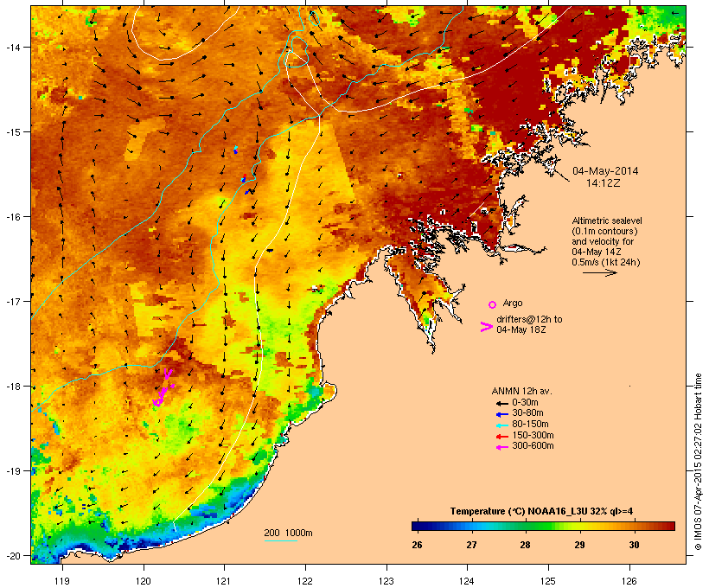This screenshot has width=709, height=588.
Task: Click the magenta drifter arrowhead legend symbol
Action: [487, 327]
